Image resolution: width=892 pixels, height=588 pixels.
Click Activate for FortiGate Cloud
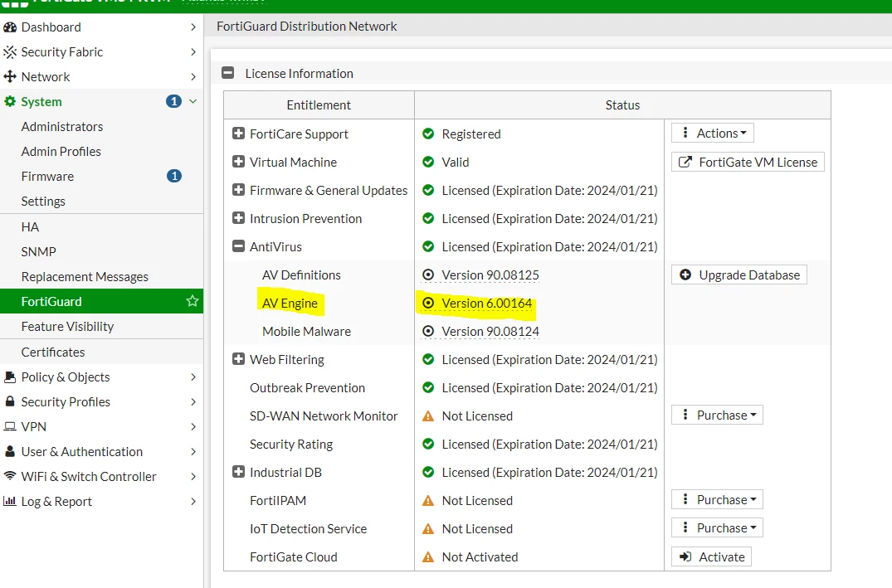tap(712, 556)
